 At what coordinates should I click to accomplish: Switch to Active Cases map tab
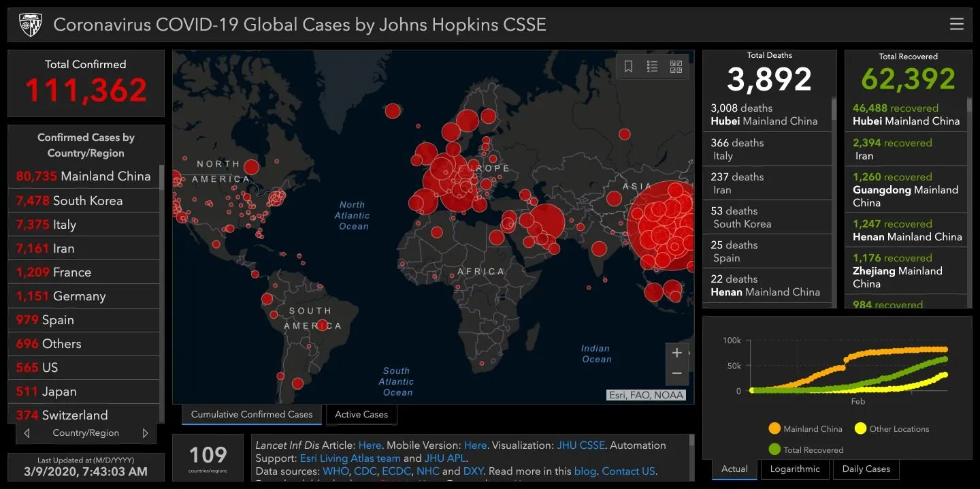click(x=361, y=414)
